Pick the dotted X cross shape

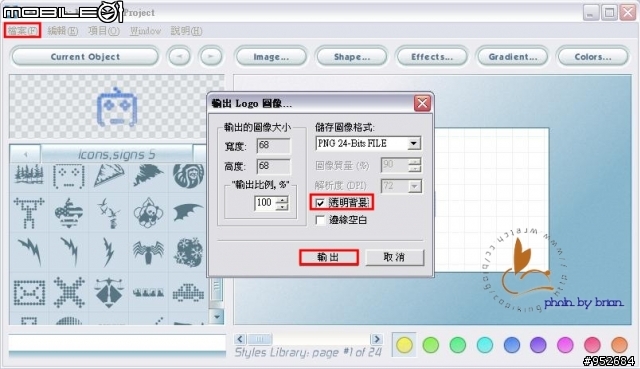click(x=69, y=291)
